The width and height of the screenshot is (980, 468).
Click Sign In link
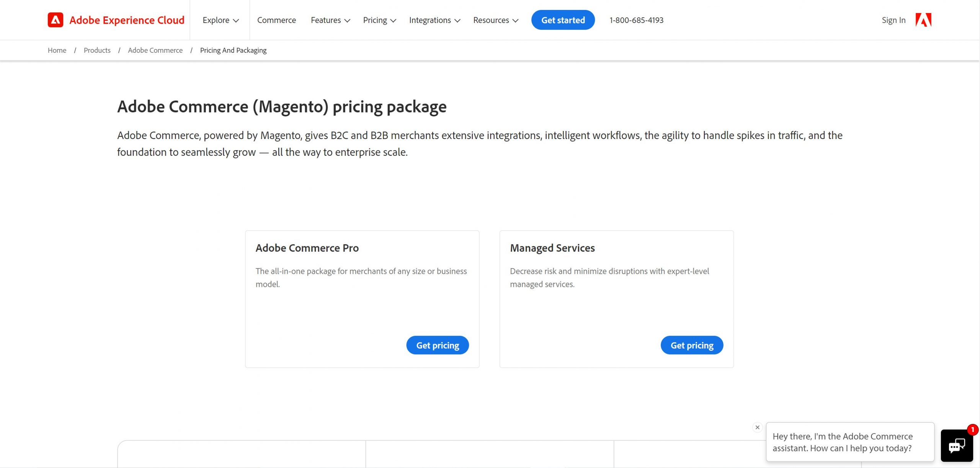893,20
